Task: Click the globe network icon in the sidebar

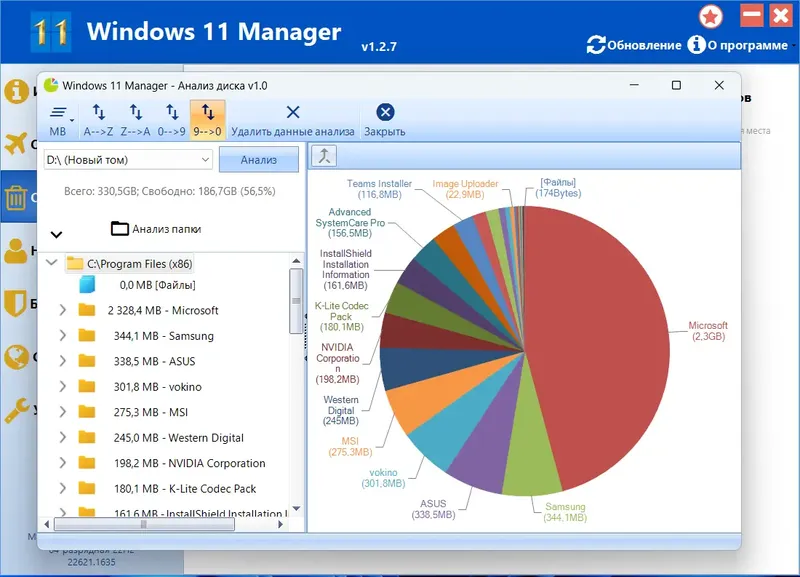Action: [x=17, y=358]
